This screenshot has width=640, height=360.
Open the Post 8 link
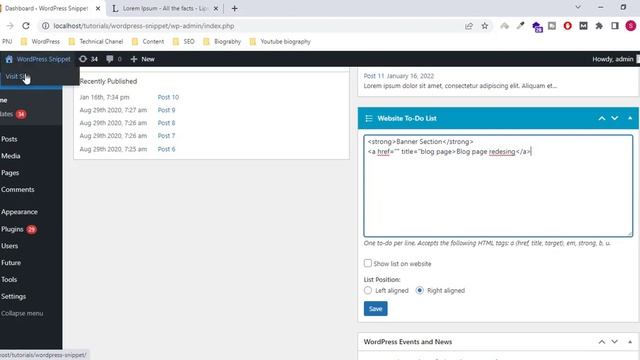167,122
